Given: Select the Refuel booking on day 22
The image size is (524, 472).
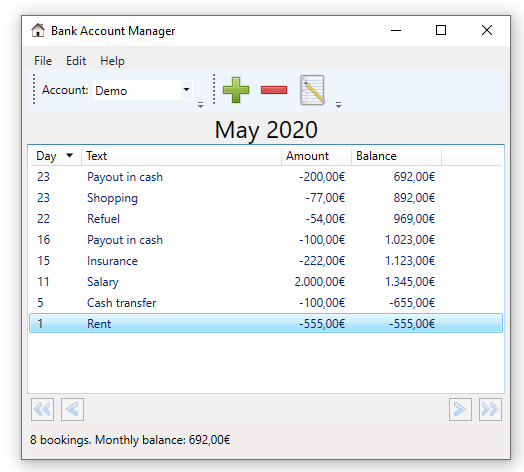Looking at the screenshot, I should pos(266,219).
